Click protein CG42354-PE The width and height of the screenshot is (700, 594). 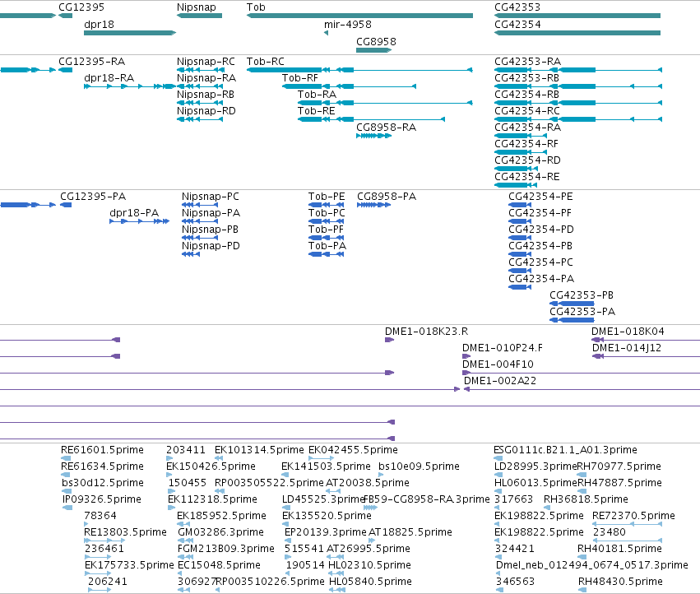pos(540,197)
